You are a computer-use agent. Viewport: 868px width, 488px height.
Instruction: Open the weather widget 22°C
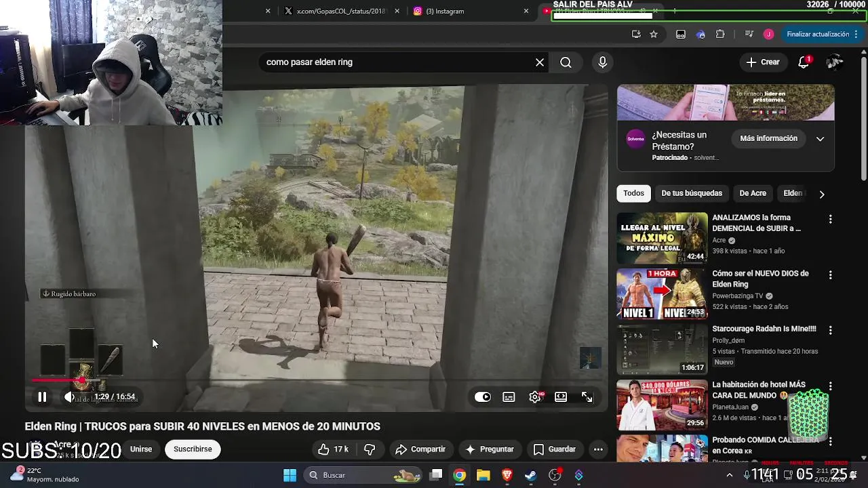[45, 474]
